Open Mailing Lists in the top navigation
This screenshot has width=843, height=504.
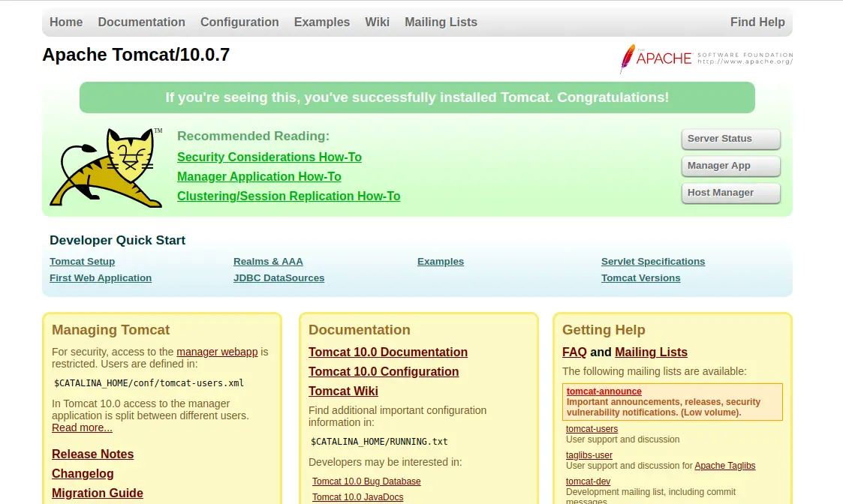pyautogui.click(x=441, y=22)
